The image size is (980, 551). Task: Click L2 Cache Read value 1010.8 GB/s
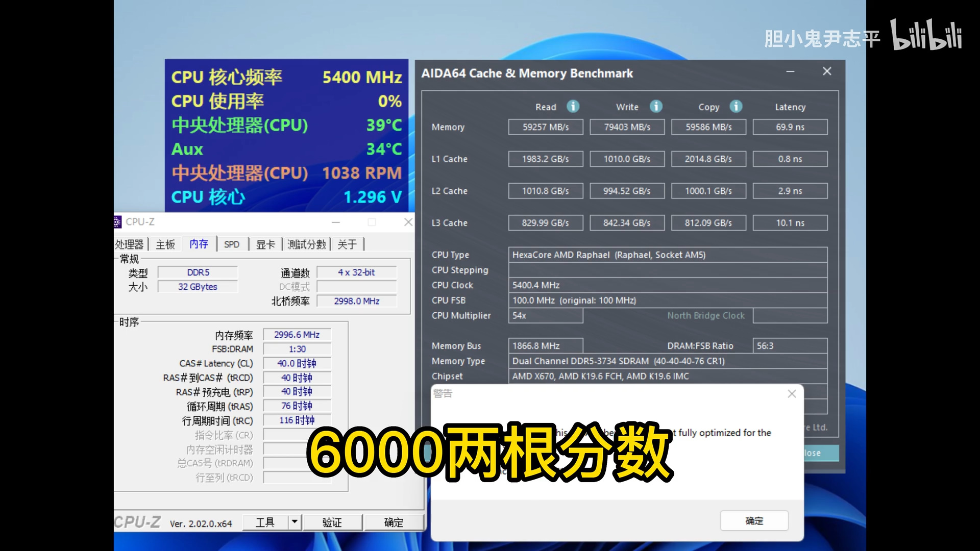546,191
